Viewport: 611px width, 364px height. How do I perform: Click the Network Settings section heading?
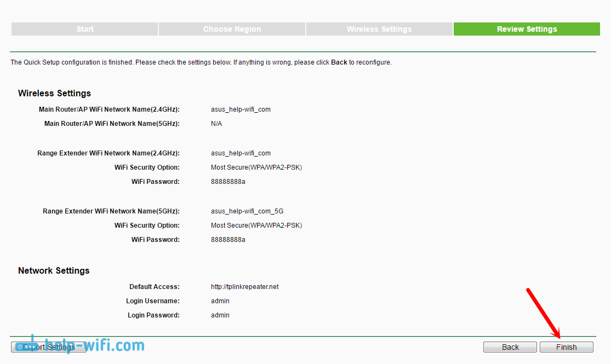tap(54, 270)
